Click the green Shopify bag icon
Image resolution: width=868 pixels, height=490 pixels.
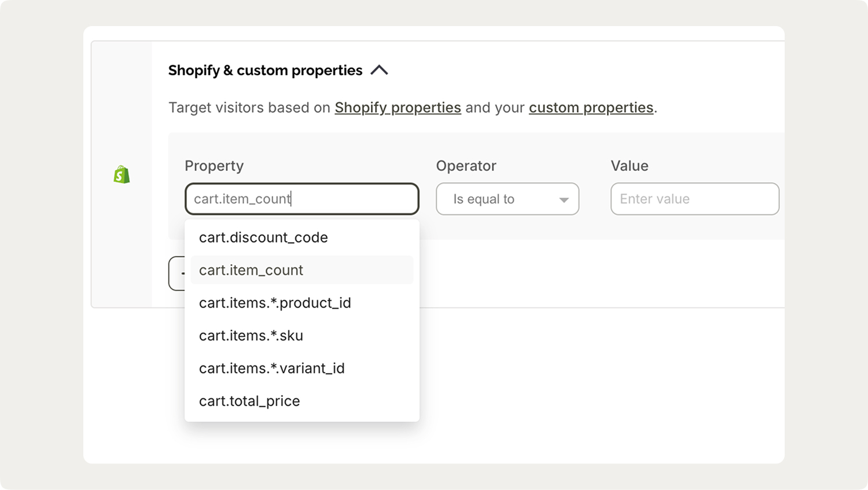pyautogui.click(x=122, y=174)
